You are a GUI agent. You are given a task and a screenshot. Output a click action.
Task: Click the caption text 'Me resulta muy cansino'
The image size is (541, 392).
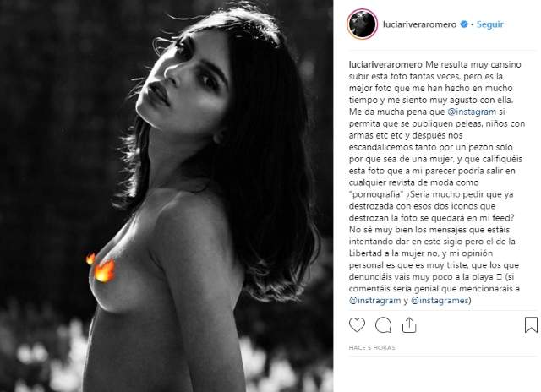[473, 64]
